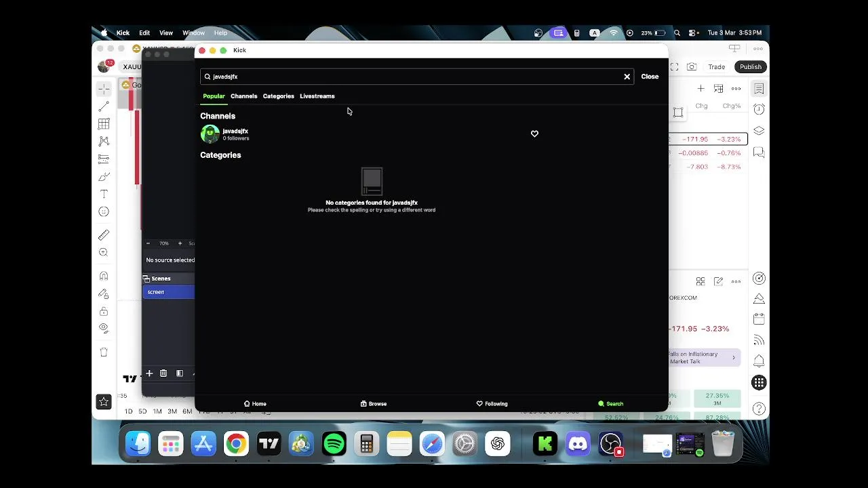
Task: Click OBS add scene plus button
Action: 149,373
